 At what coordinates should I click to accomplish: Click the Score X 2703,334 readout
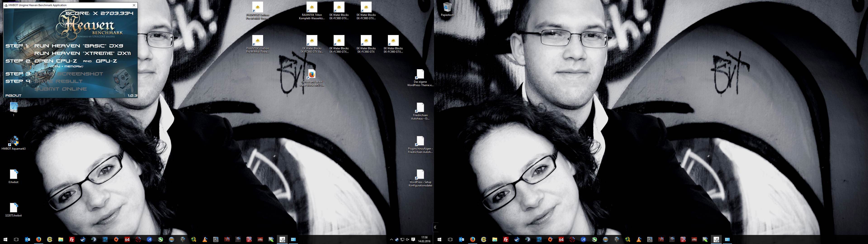[99, 13]
